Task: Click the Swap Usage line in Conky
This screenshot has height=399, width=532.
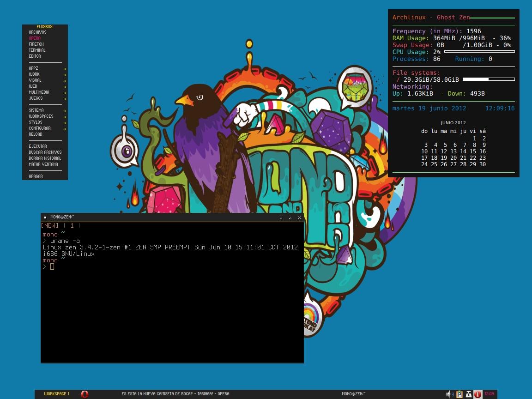Action: coord(452,45)
